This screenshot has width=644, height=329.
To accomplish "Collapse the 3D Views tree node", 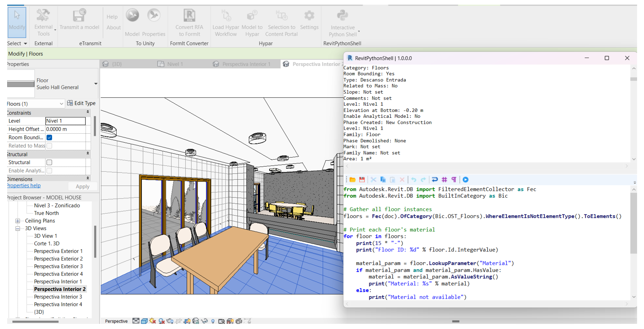I will point(18,228).
